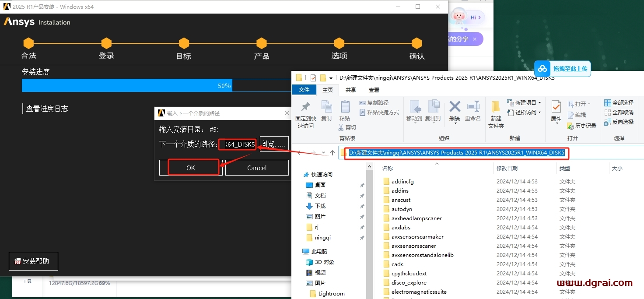
Task: Switch to the 共享 ribbon tab
Action: tap(350, 90)
